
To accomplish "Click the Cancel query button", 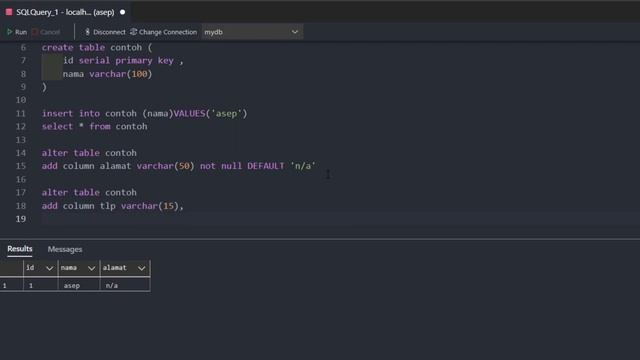I will [x=46, y=32].
